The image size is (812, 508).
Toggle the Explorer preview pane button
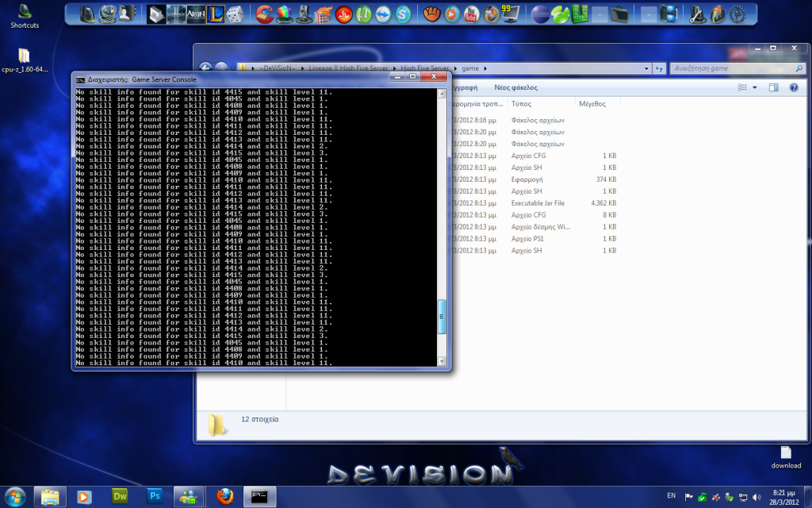tap(773, 87)
